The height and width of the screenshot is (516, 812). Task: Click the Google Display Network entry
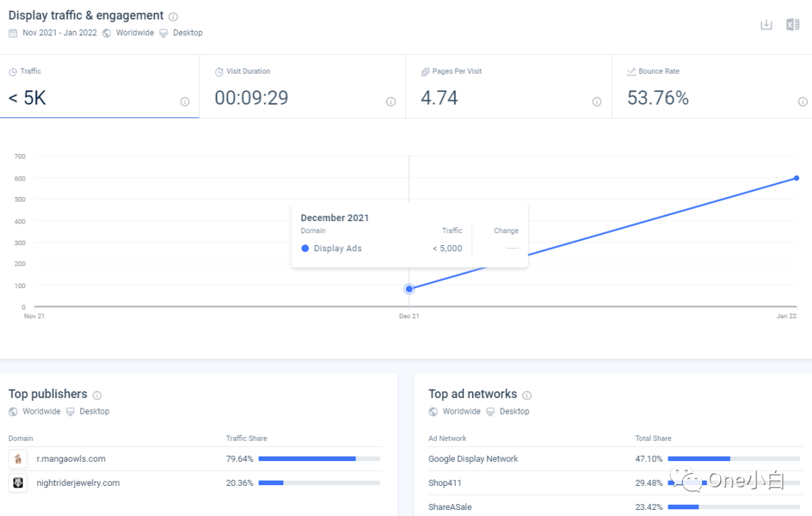[473, 458]
